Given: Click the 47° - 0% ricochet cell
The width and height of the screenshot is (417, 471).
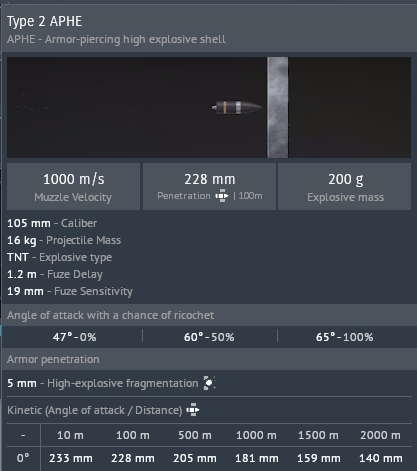Looking at the screenshot, I should (x=74, y=337).
